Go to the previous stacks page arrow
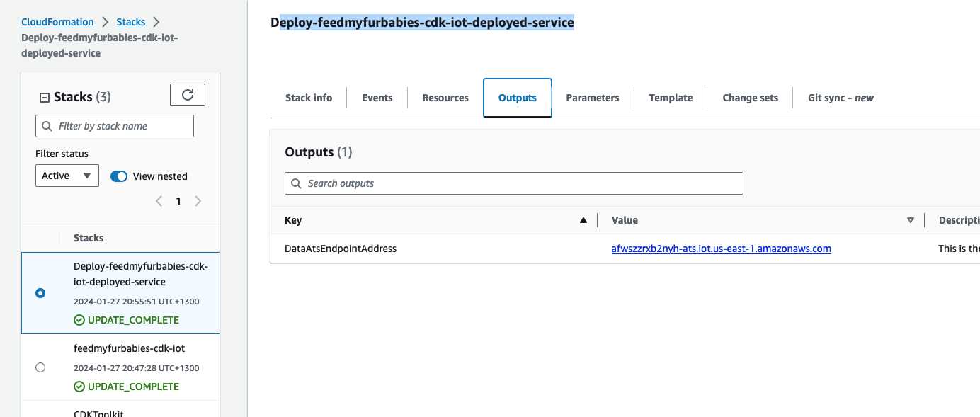This screenshot has height=417, width=980. coord(159,201)
